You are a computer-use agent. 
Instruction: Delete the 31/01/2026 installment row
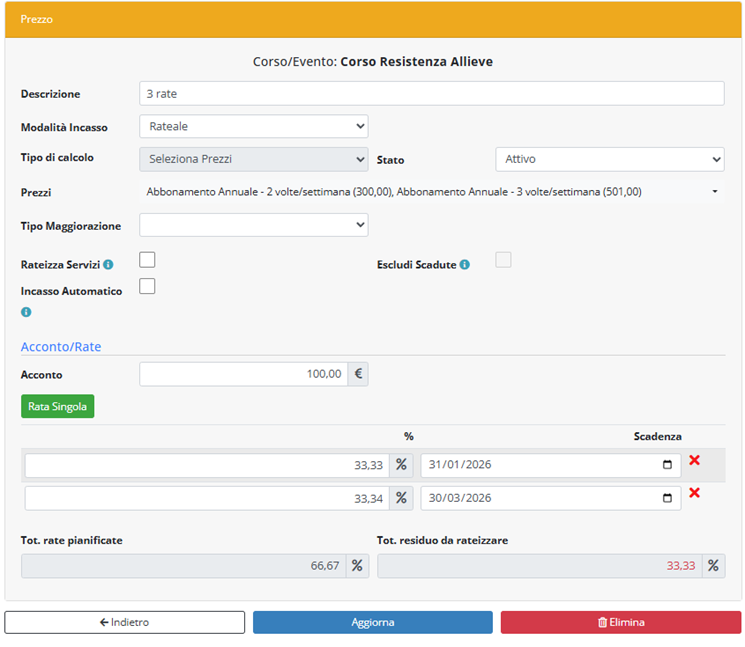click(x=694, y=461)
